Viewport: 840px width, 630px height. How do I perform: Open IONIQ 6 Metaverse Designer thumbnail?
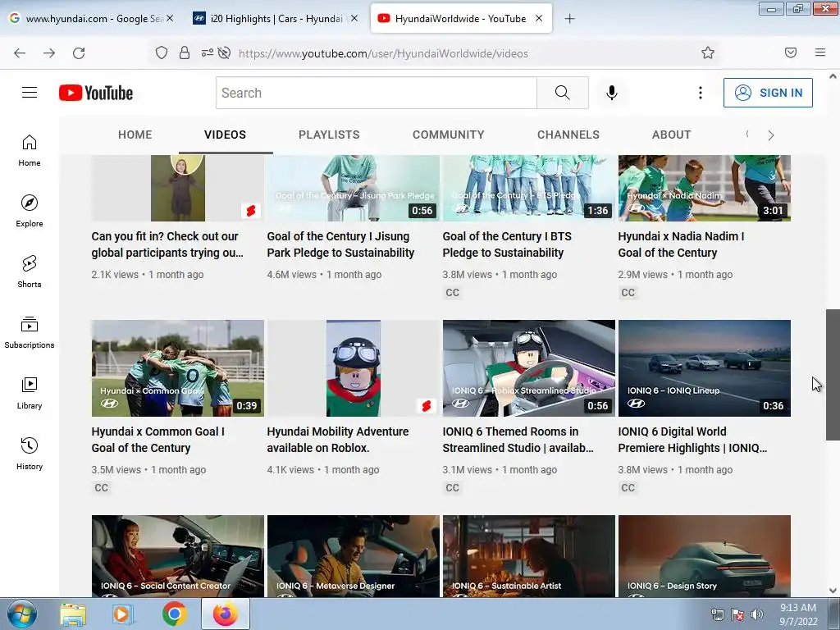pyautogui.click(x=353, y=556)
